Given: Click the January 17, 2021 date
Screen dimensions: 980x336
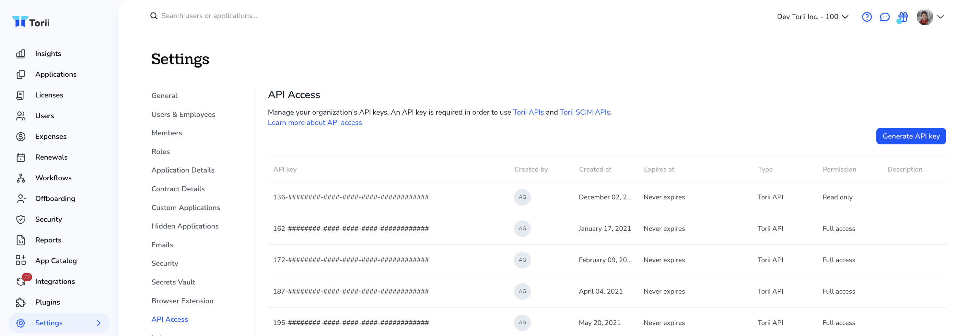Looking at the screenshot, I should tap(605, 229).
